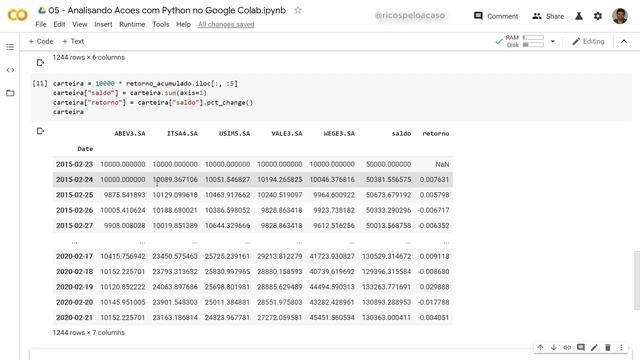The width and height of the screenshot is (640, 360).
Task: Add a comment to cell icon
Action: (580, 347)
